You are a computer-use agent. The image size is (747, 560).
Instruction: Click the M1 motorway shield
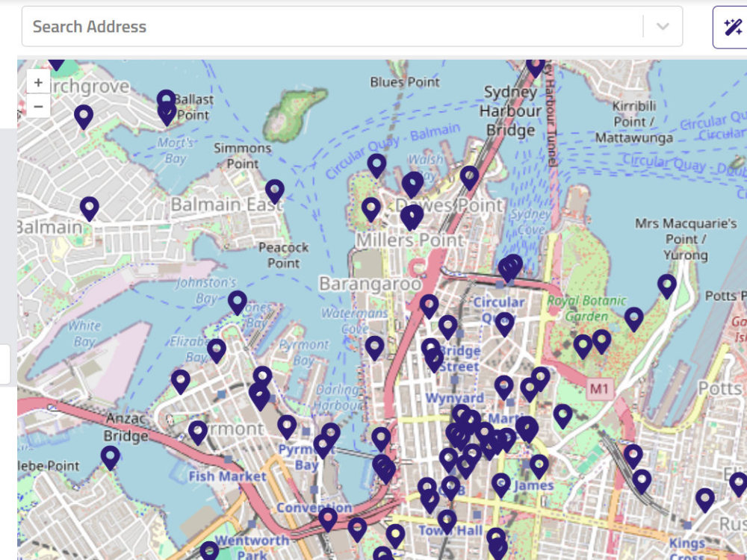coord(599,388)
